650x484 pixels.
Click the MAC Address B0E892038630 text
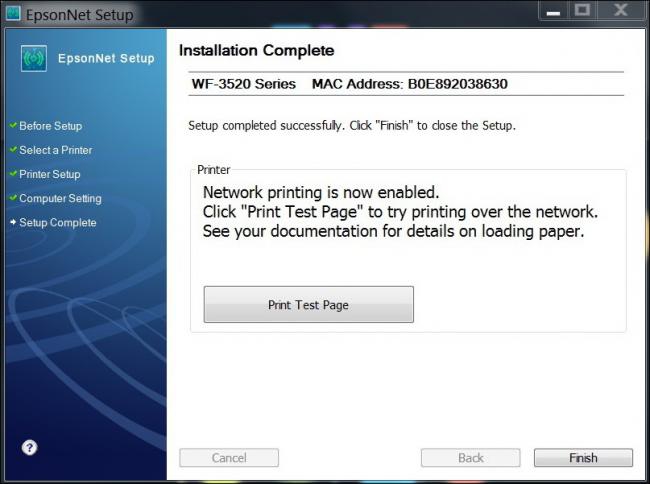tap(410, 84)
